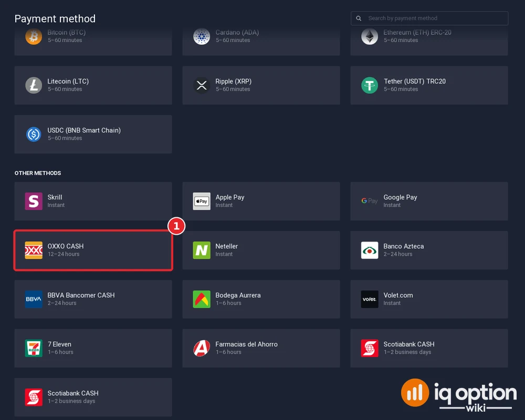Click the magnifier icon in search box
Image resolution: width=525 pixels, height=420 pixels.
(359, 18)
